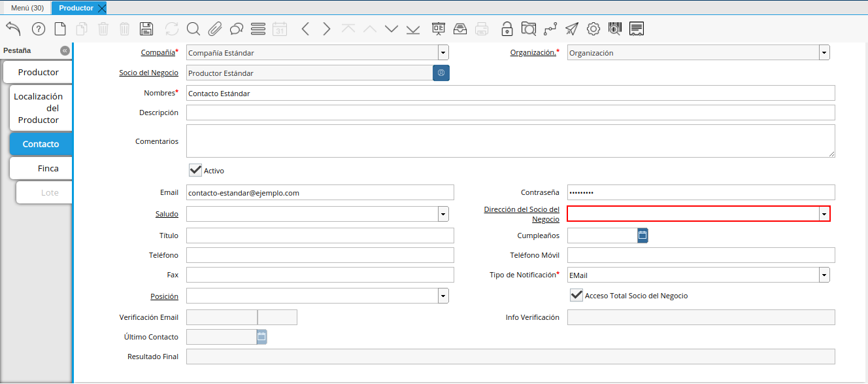Create a new record with blank page icon
The image size is (868, 384).
point(60,29)
